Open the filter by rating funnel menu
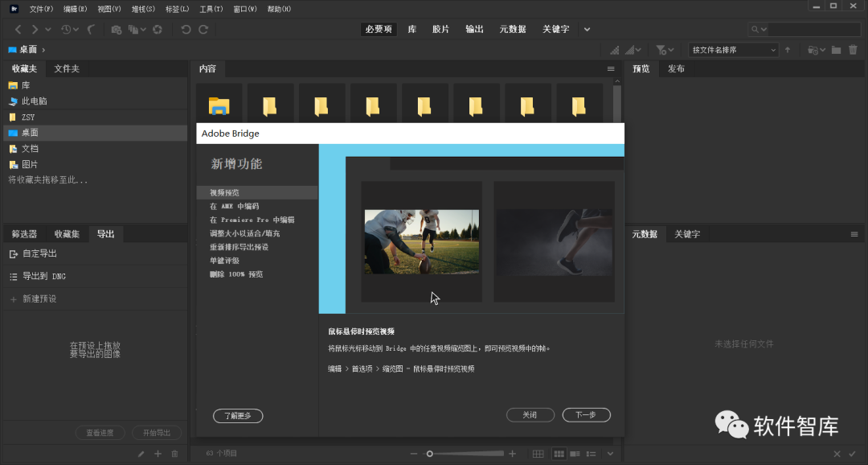 point(665,50)
